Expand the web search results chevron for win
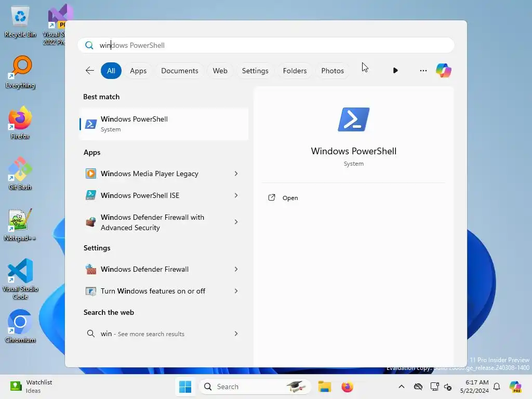The width and height of the screenshot is (532, 399). coord(236,334)
